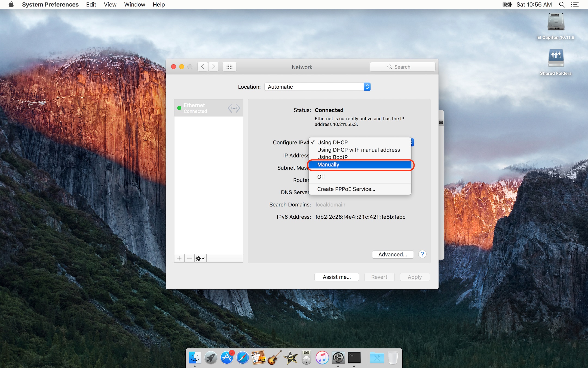Viewport: 588px width, 368px height.
Task: Open DVD Player from the Dock
Action: 306,358
